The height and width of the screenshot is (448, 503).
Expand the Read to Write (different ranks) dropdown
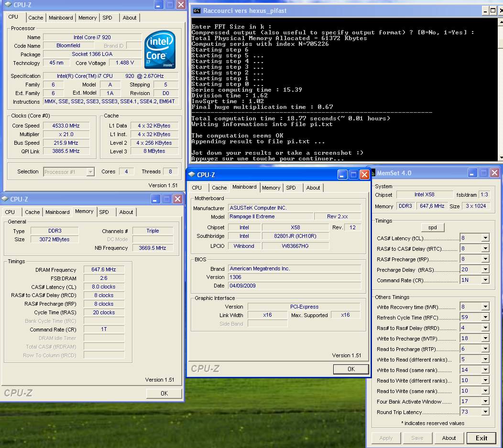(485, 380)
